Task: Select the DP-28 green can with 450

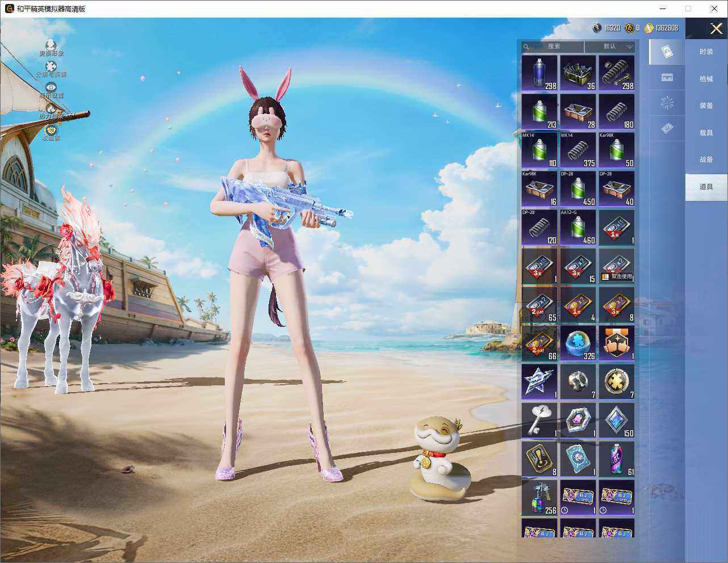Action: (578, 189)
